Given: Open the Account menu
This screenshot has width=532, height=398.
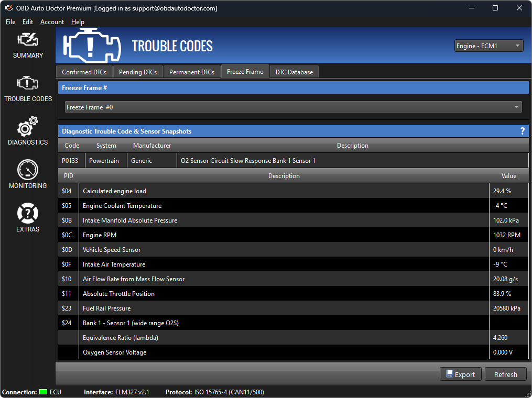Looking at the screenshot, I should [52, 21].
